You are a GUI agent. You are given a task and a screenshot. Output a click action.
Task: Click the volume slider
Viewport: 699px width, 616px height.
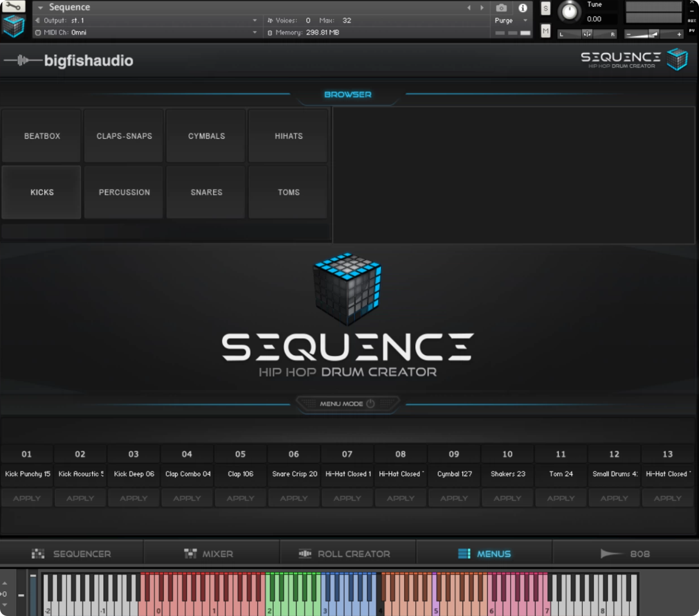point(654,34)
